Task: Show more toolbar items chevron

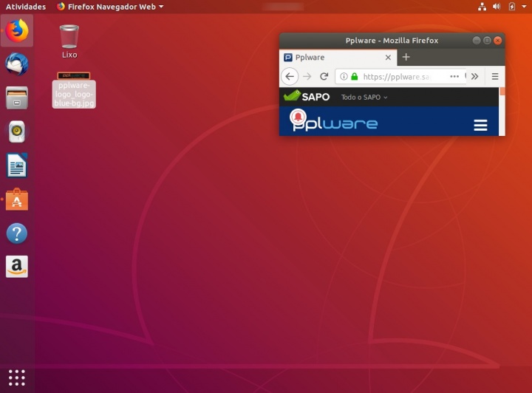Action: 474,76
